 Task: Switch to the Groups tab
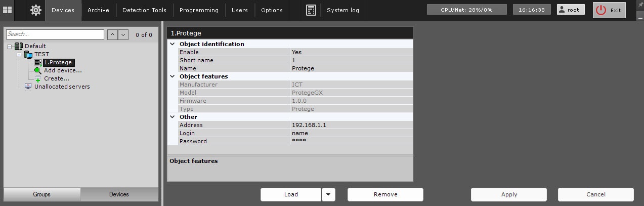coord(42,194)
